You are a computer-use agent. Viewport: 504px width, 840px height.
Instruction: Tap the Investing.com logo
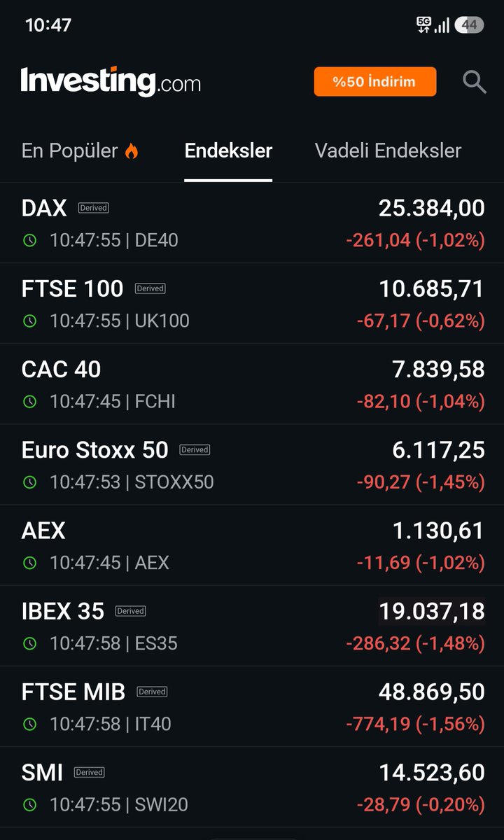click(x=111, y=81)
